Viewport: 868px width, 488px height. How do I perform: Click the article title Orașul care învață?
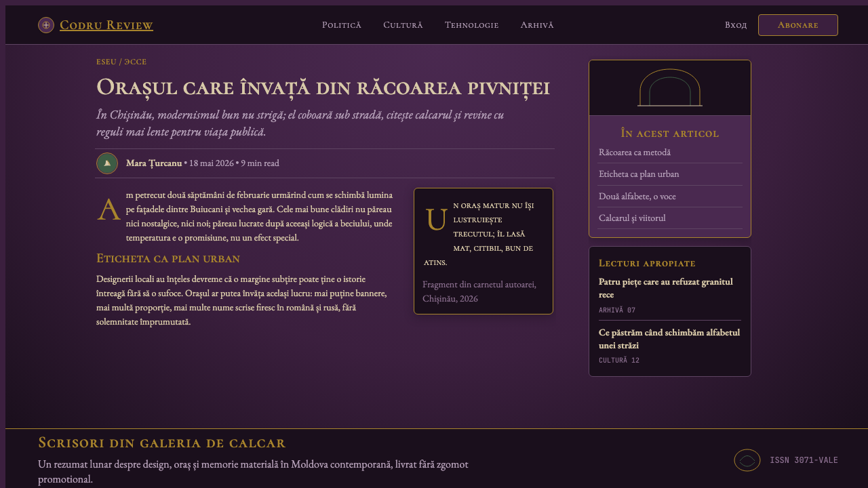tap(323, 87)
